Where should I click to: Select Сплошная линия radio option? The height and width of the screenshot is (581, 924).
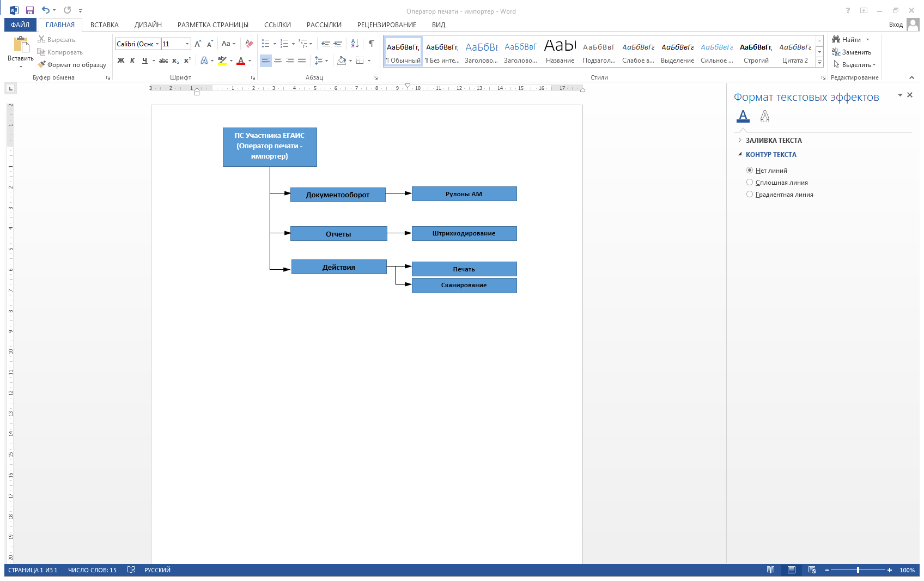pyautogui.click(x=750, y=182)
